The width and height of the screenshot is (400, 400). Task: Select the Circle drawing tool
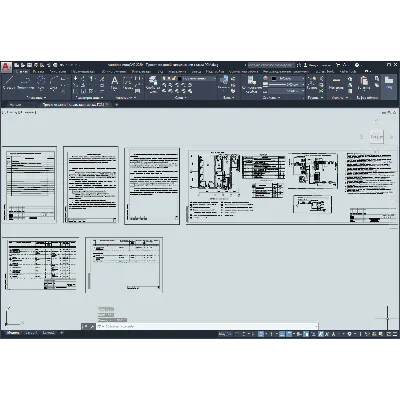point(41,83)
